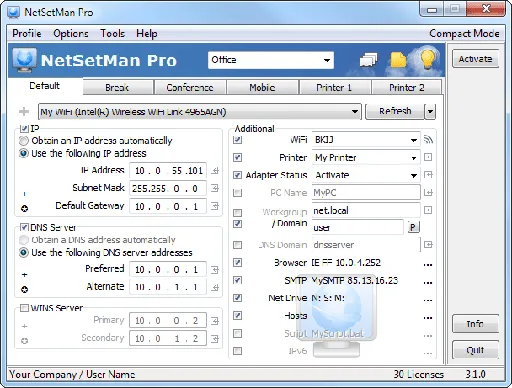This screenshot has height=388, width=512.
Task: Open the My Printer dropdown
Action: tap(366, 157)
